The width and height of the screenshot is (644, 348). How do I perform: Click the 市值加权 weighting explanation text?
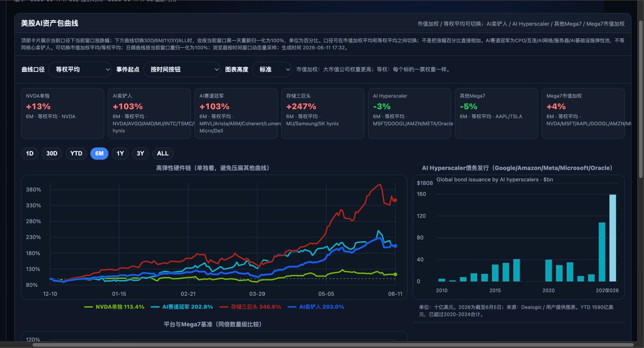(x=373, y=69)
